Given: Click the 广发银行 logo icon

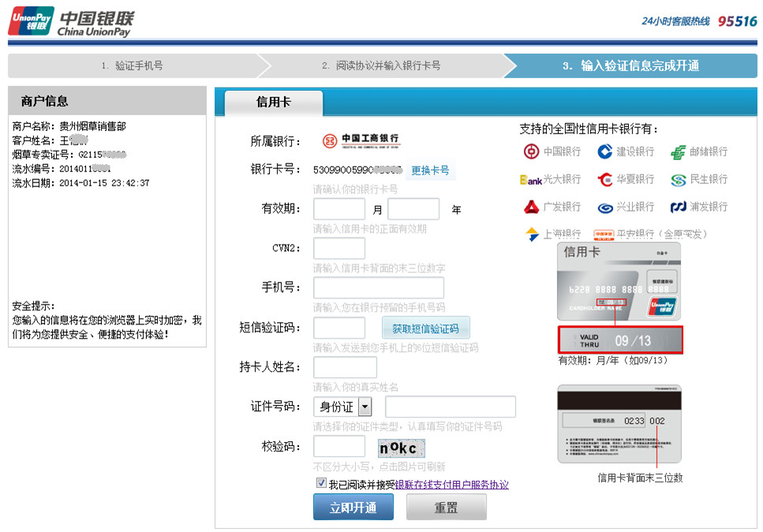Looking at the screenshot, I should pyautogui.click(x=531, y=208).
